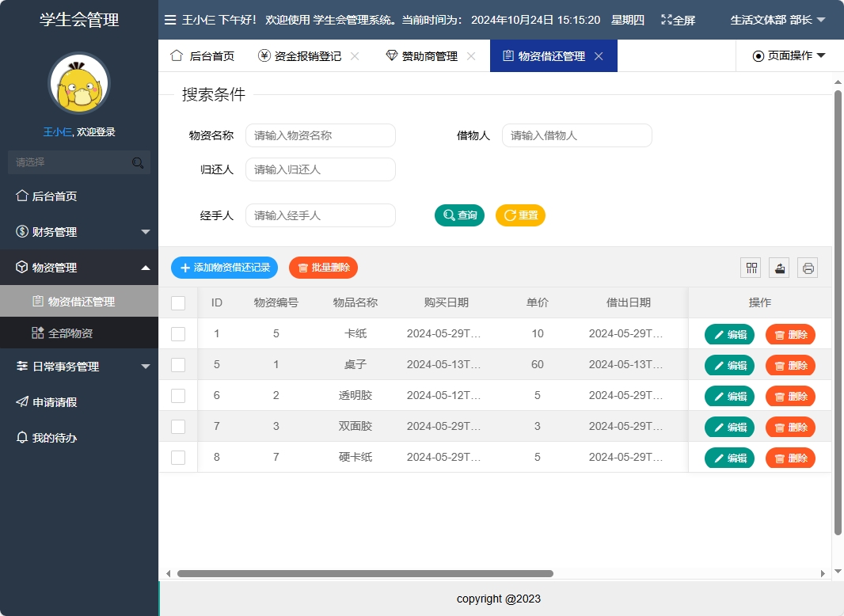The width and height of the screenshot is (844, 616).
Task: Collapse the 物资管理 sidebar section
Action: pos(79,268)
